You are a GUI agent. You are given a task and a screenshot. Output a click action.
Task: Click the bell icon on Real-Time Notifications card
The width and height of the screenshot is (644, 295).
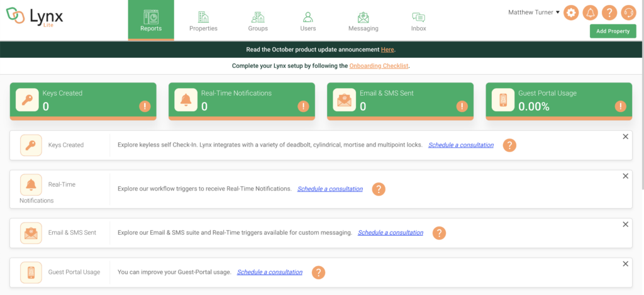click(186, 100)
